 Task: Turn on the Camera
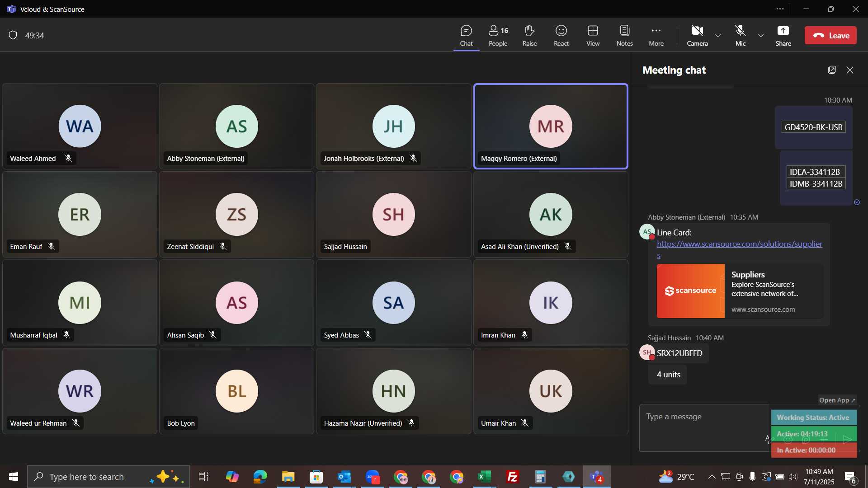coord(697,36)
